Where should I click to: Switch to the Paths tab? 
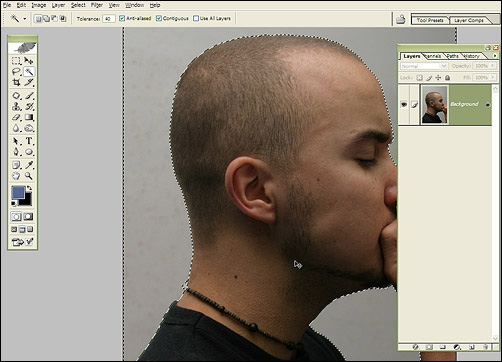452,56
